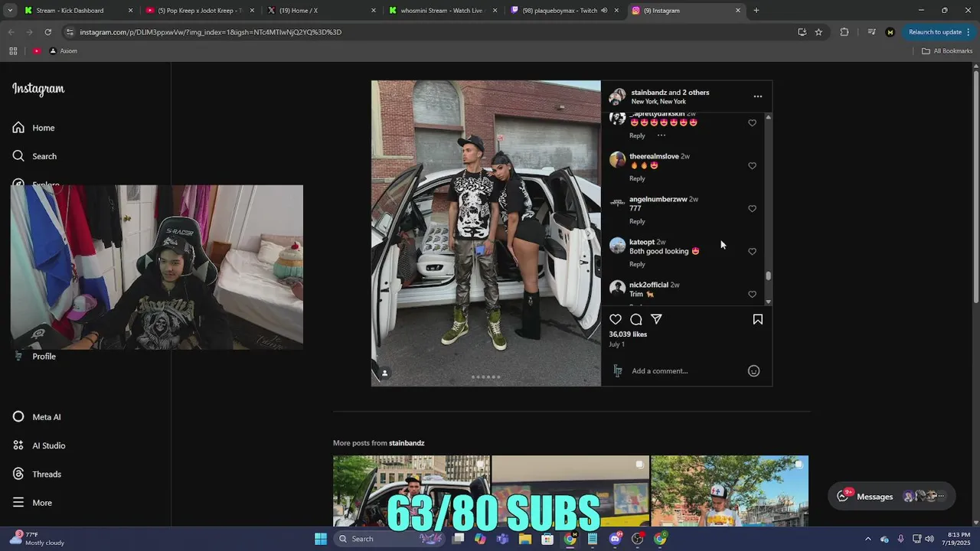Go to the Instagram Home page
This screenshot has height=551, width=980.
34,128
